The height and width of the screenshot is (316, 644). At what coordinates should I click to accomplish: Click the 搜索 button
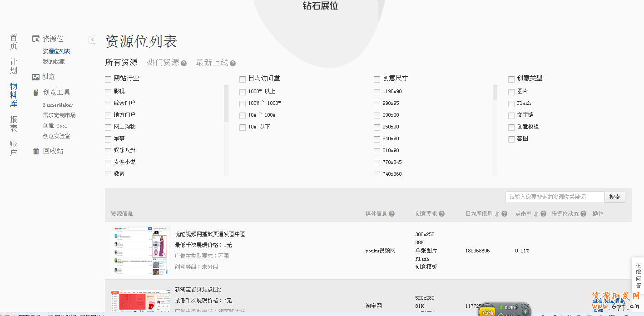pyautogui.click(x=614, y=197)
